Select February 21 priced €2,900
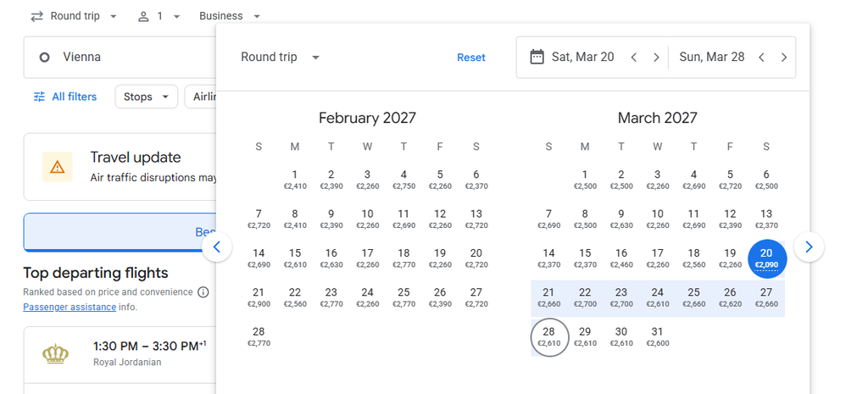The height and width of the screenshot is (394, 868). [x=259, y=297]
